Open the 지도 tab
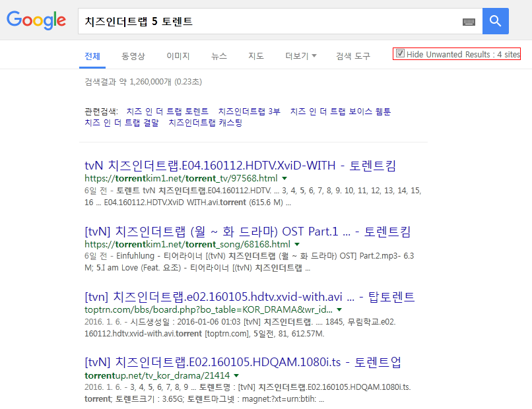Viewport: 532px width, 409px height. point(256,56)
